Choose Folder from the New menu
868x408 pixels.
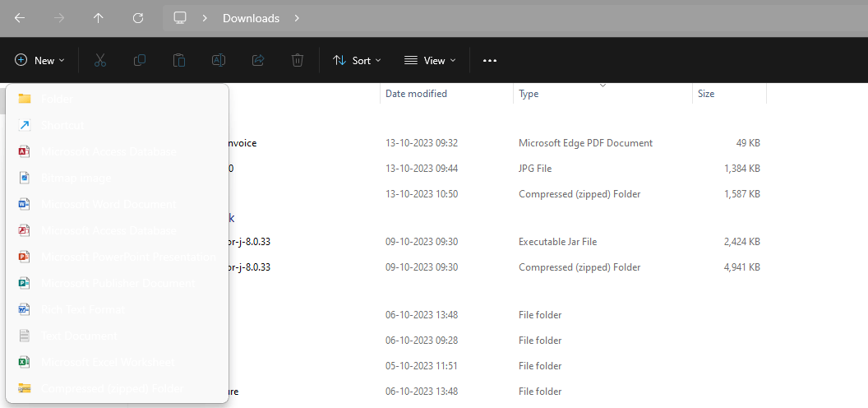coord(118,99)
